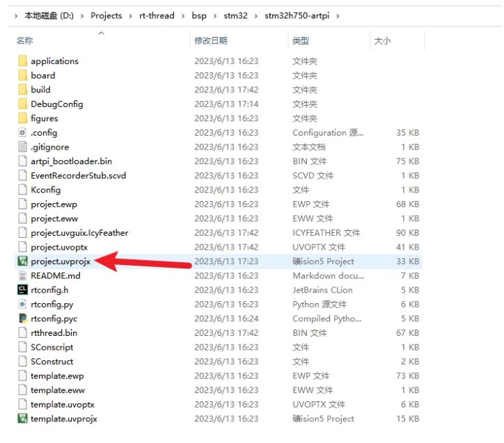Select the DebugConfig folder icon
Screen dimensions: 504x443
[x=22, y=104]
